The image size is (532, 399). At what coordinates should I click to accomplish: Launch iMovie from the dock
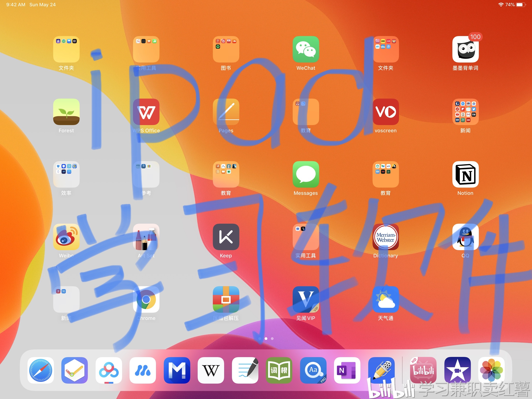pos(457,370)
